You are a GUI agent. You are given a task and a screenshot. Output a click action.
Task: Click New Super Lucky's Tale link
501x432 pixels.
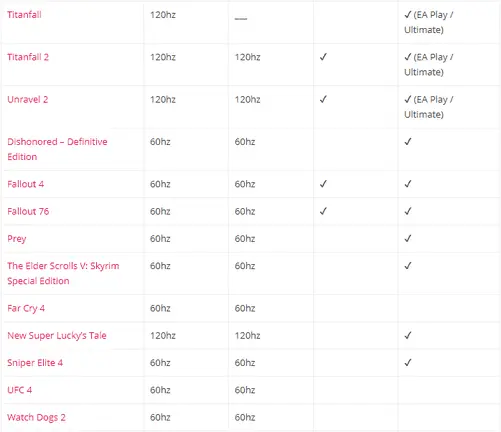tap(57, 336)
